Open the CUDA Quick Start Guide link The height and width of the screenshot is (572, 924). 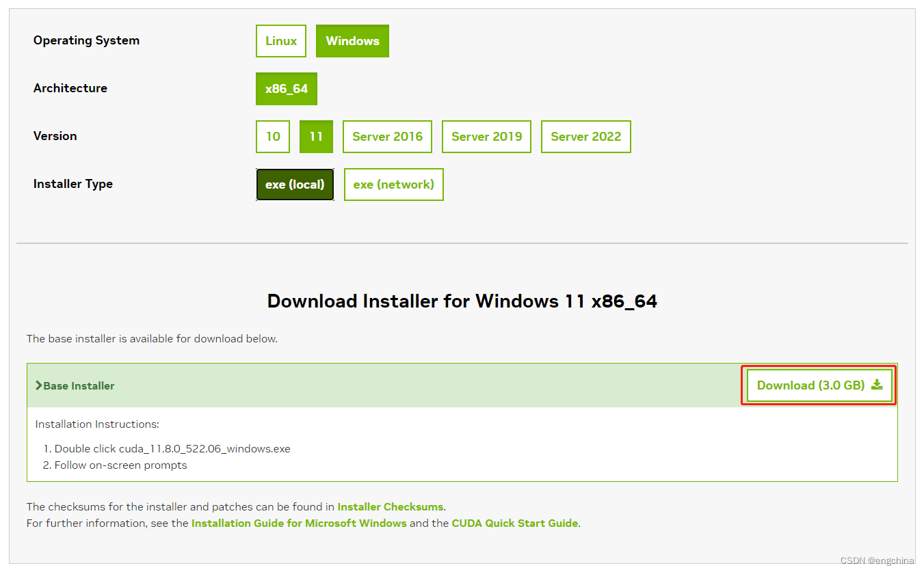click(515, 523)
